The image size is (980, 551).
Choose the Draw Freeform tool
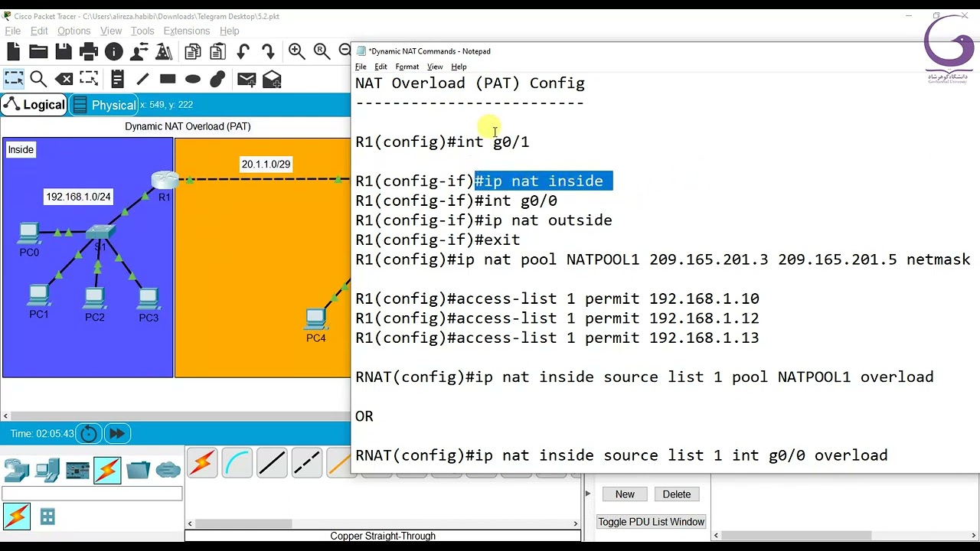217,79
